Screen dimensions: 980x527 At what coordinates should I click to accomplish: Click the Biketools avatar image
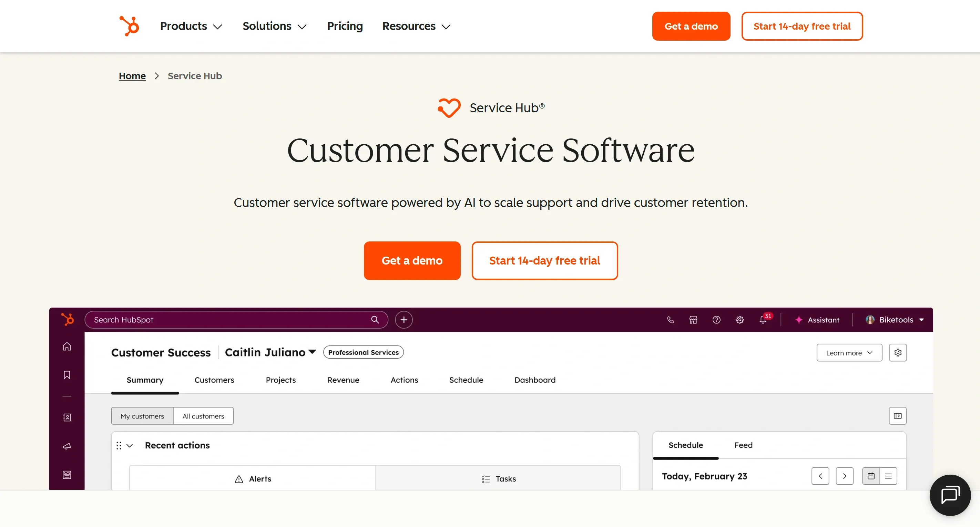870,320
